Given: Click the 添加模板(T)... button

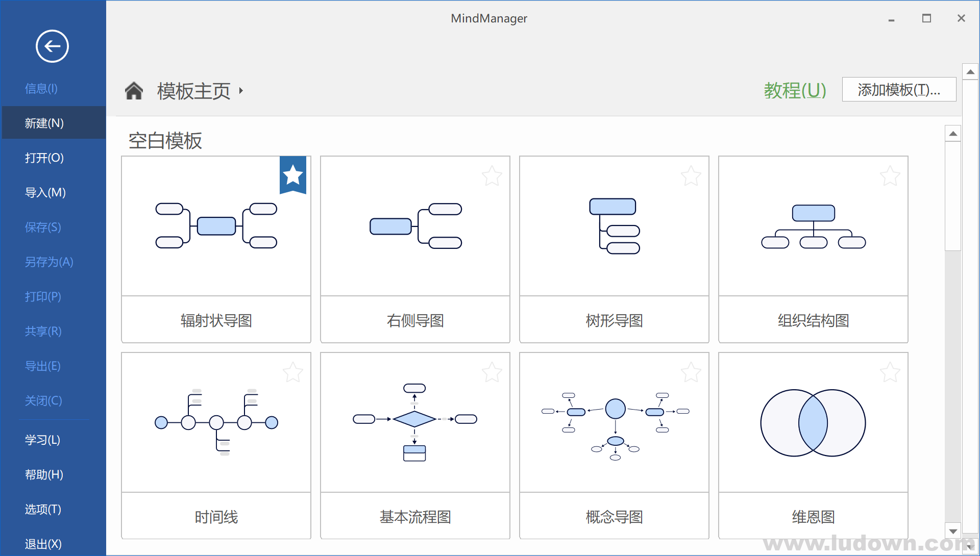Looking at the screenshot, I should click(x=899, y=90).
